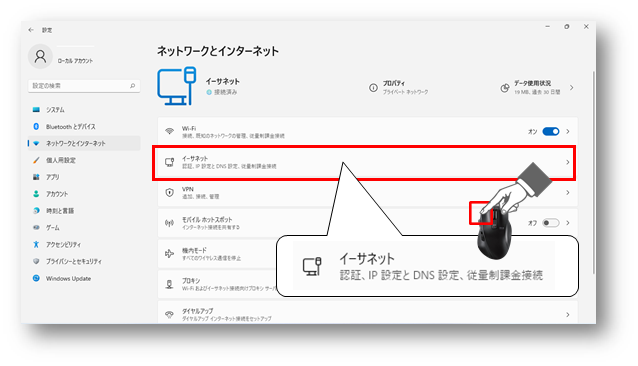Click the ローカル アカウント label
The width and height of the screenshot is (638, 366).
pos(75,61)
